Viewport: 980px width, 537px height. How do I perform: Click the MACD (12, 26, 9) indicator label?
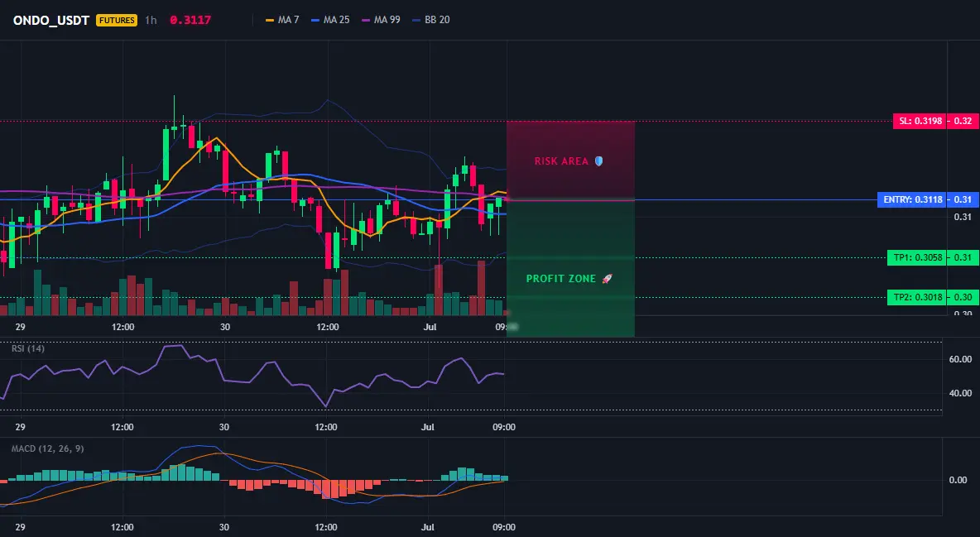pyautogui.click(x=47, y=448)
